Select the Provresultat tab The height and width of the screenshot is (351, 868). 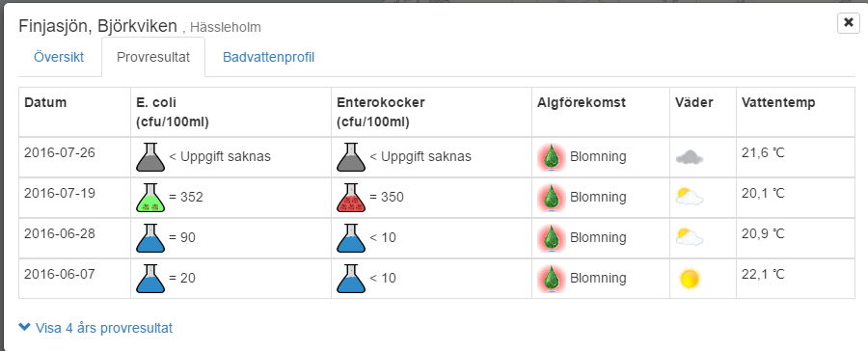(153, 57)
